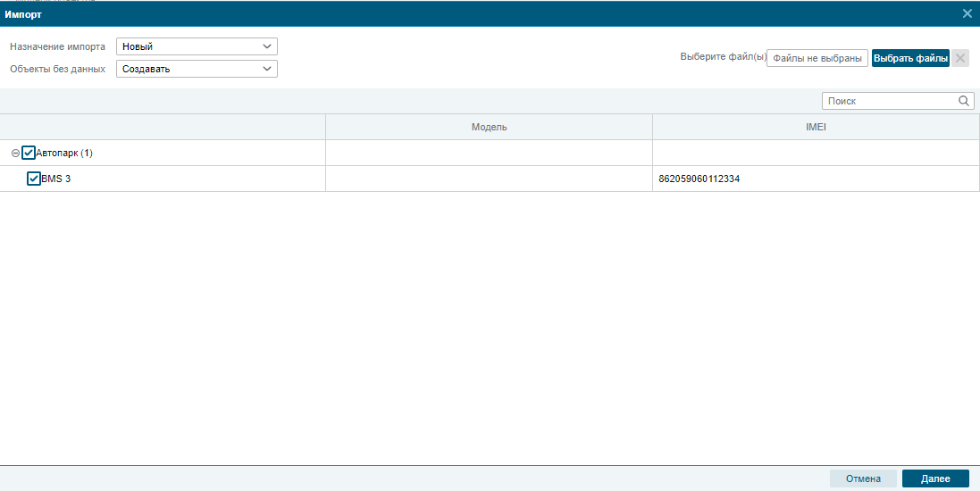The width and height of the screenshot is (980, 491).
Task: Select the Автопарк (1) tree row
Action: tap(64, 153)
